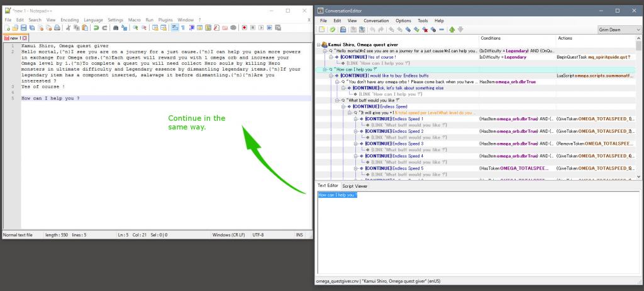Collapse highlighted "How can I help you ?" node
This screenshot has height=291, width=644.
coord(325,69)
